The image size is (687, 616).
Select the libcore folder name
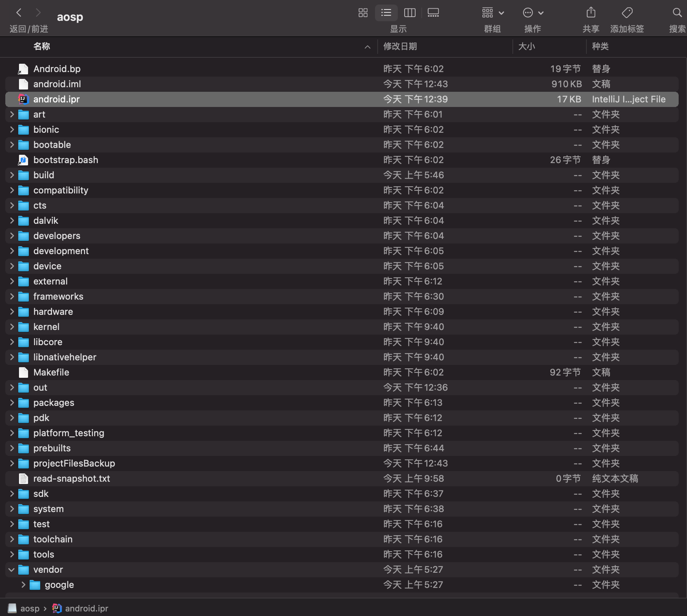(x=48, y=342)
